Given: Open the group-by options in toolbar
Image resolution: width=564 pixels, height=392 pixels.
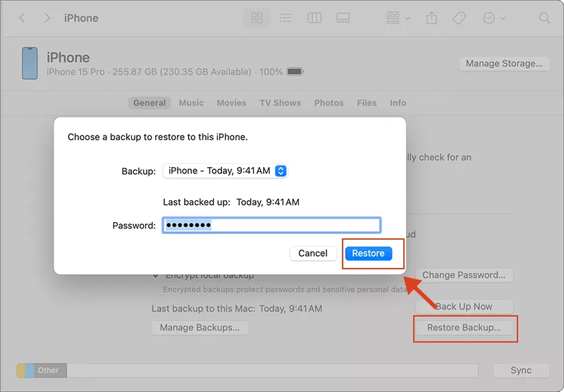Looking at the screenshot, I should [x=398, y=18].
